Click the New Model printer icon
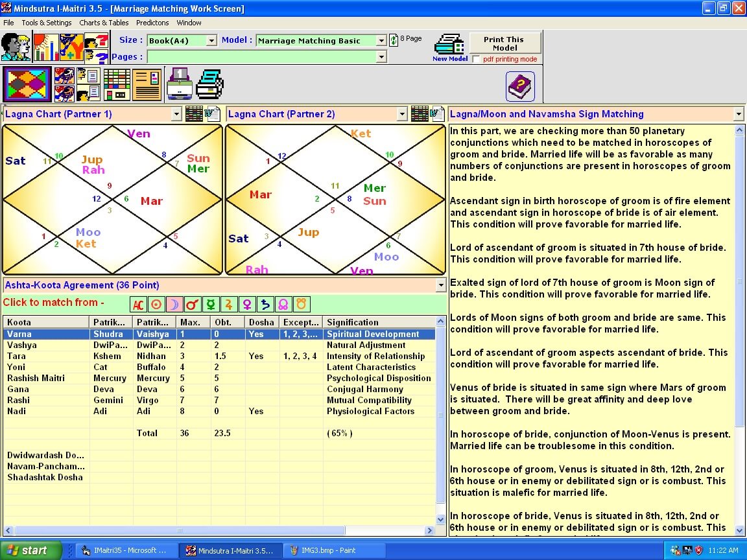 pos(449,47)
